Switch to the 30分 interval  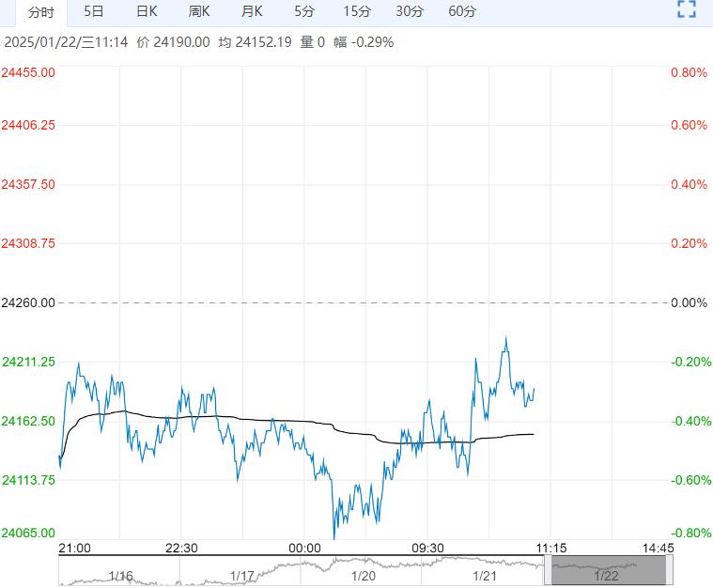tap(410, 12)
